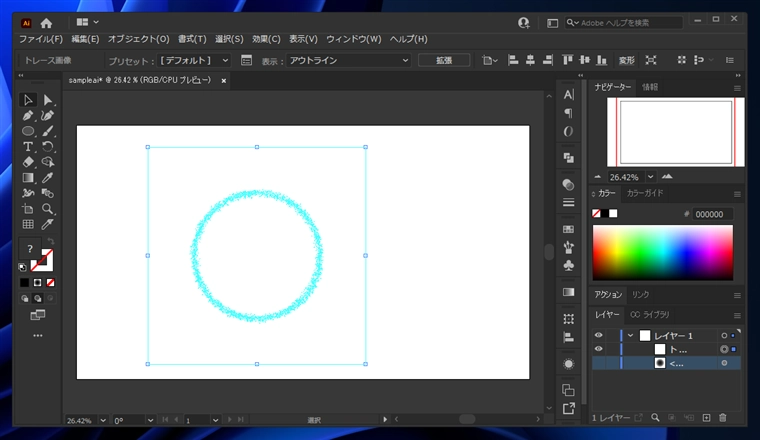Open the ファイル(F) menu

click(x=41, y=39)
